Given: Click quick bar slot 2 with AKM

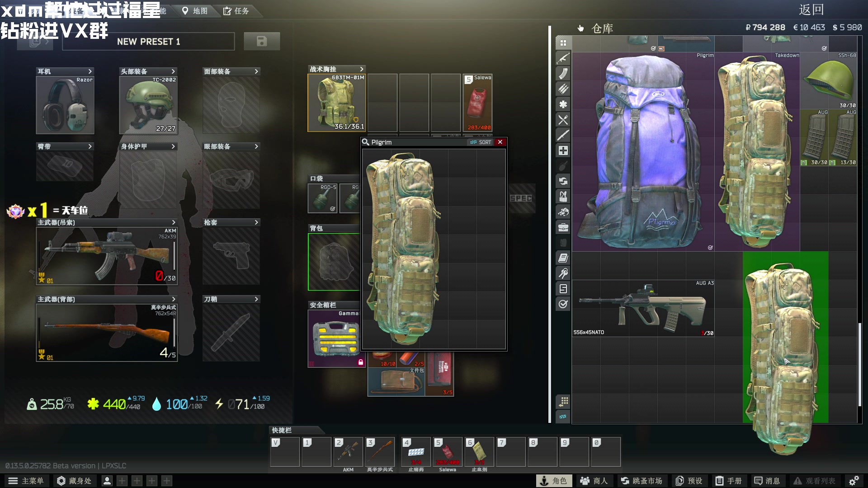Looking at the screenshot, I should pos(348,452).
